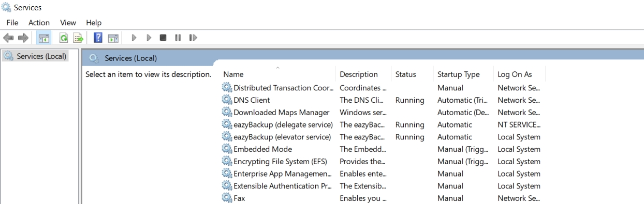Click gear icon in Services (Local) header
Viewport: 644px width, 204px height.
94,58
